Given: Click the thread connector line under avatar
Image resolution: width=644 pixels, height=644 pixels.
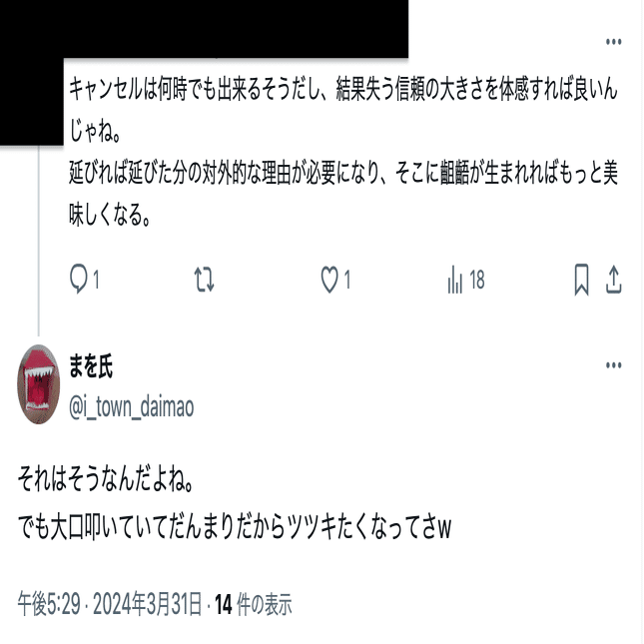Looking at the screenshot, I should click(39, 241).
